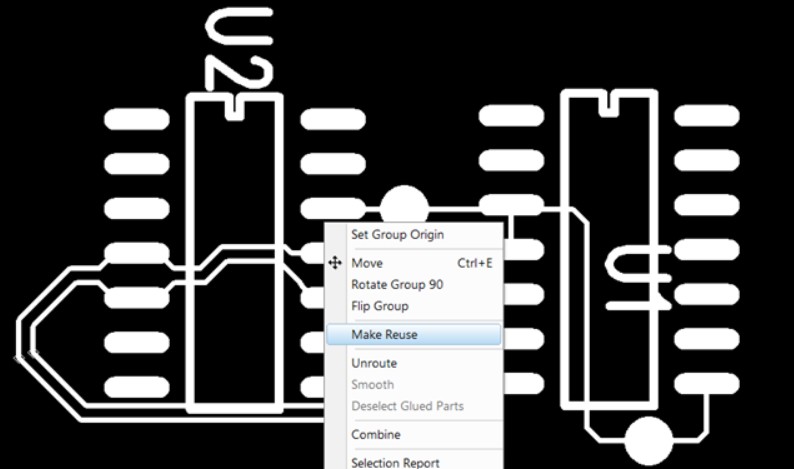Choose Move from the context menu

click(367, 263)
